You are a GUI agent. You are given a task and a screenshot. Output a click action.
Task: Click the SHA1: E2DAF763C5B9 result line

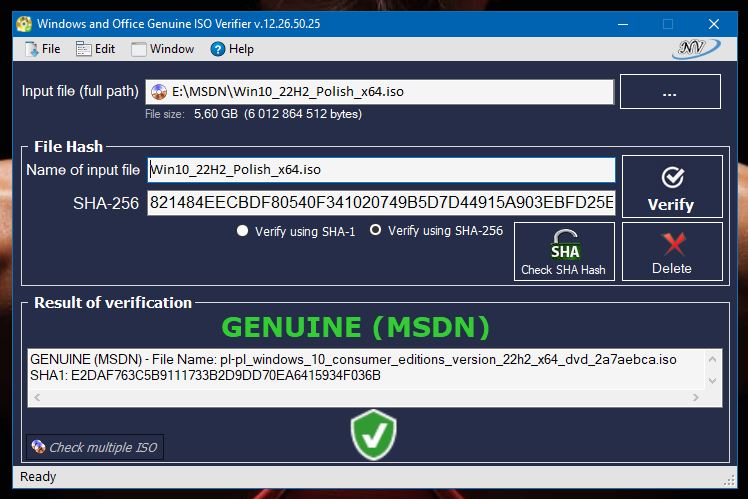click(206, 375)
